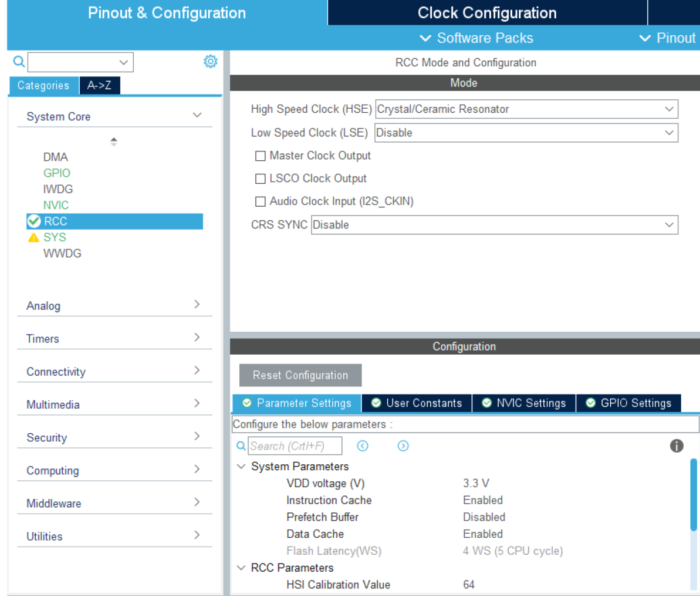The width and height of the screenshot is (700, 596).
Task: Enable the Master Clock Output checkbox
Action: (x=260, y=156)
